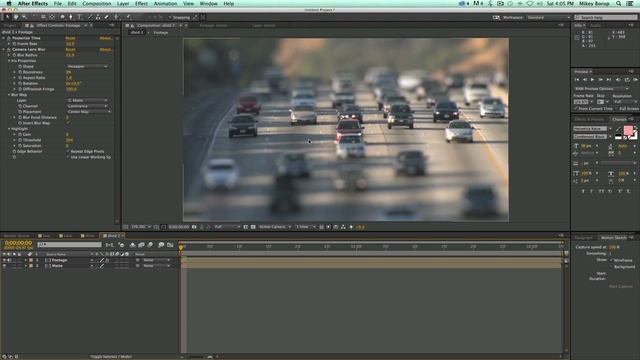This screenshot has width=640, height=360.
Task: Toggle Repeat Edge Pixels checkbox
Action: tap(68, 151)
